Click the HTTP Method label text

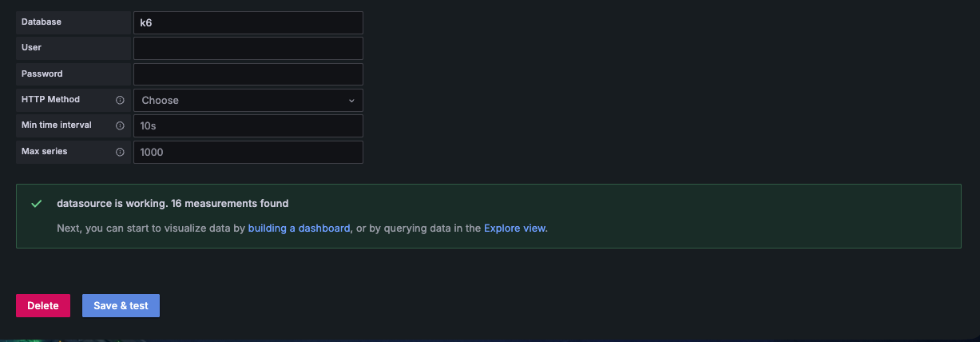[50, 99]
